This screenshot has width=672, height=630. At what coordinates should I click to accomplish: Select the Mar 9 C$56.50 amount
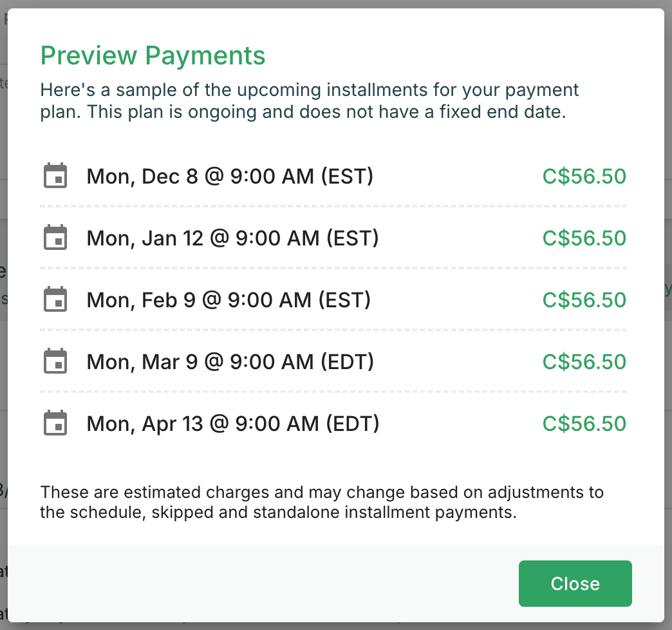(584, 361)
